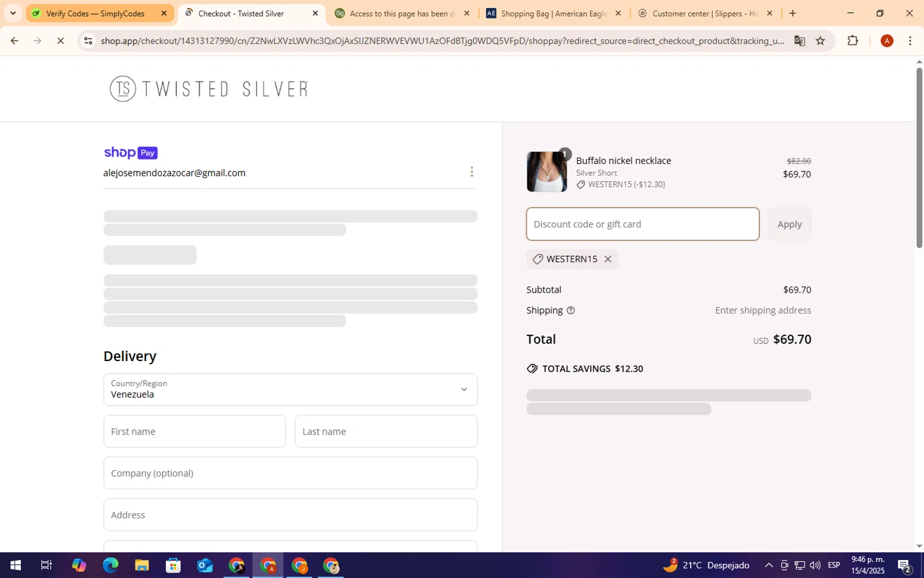Click the Last name field
This screenshot has height=578, width=924.
(386, 431)
